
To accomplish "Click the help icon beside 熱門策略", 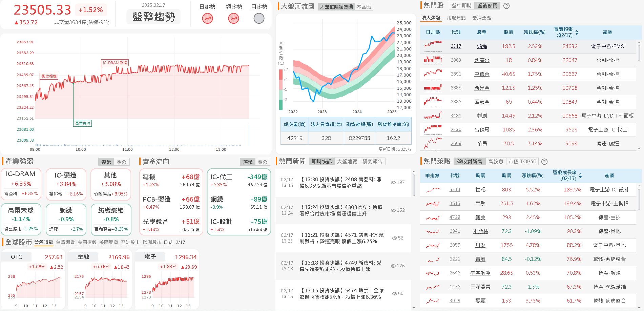I will [x=544, y=162].
